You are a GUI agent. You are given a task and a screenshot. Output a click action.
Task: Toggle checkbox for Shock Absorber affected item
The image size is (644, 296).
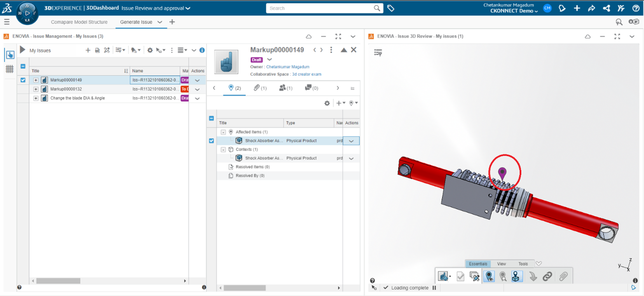(211, 141)
